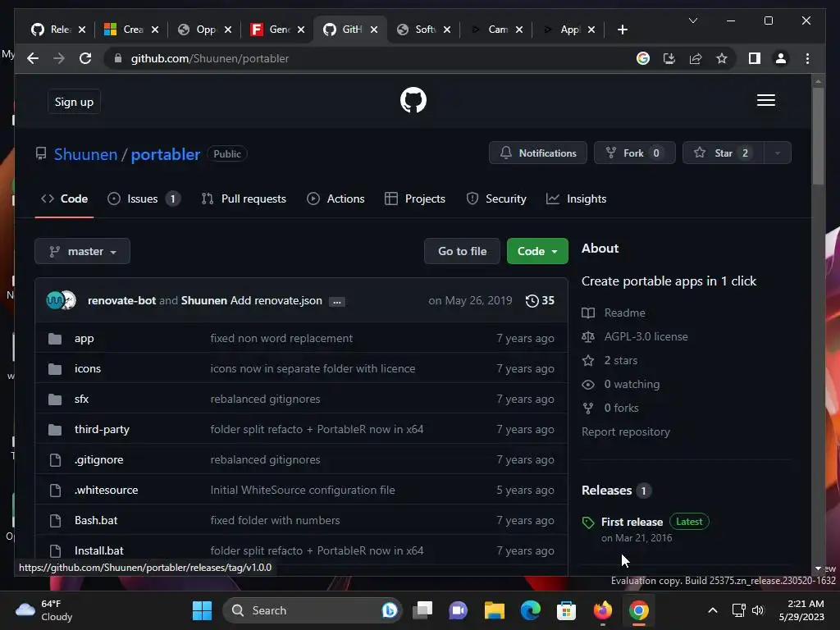Open the Releases section heading

click(616, 491)
